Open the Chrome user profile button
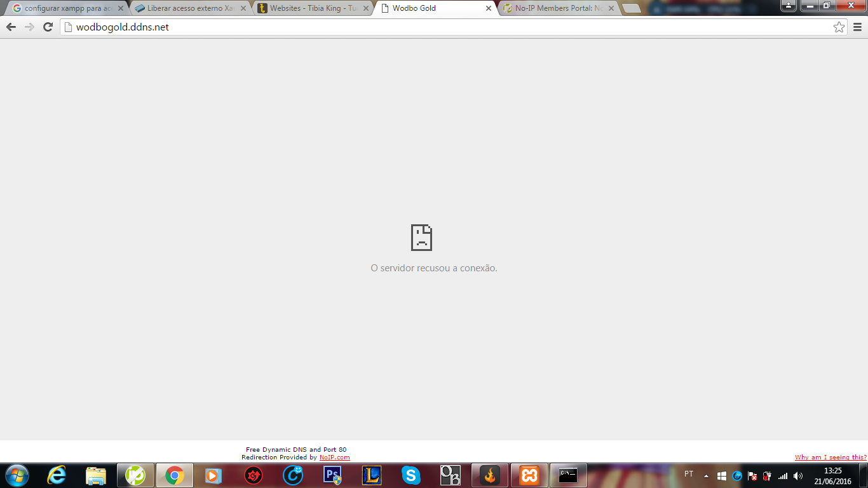 pos(789,6)
